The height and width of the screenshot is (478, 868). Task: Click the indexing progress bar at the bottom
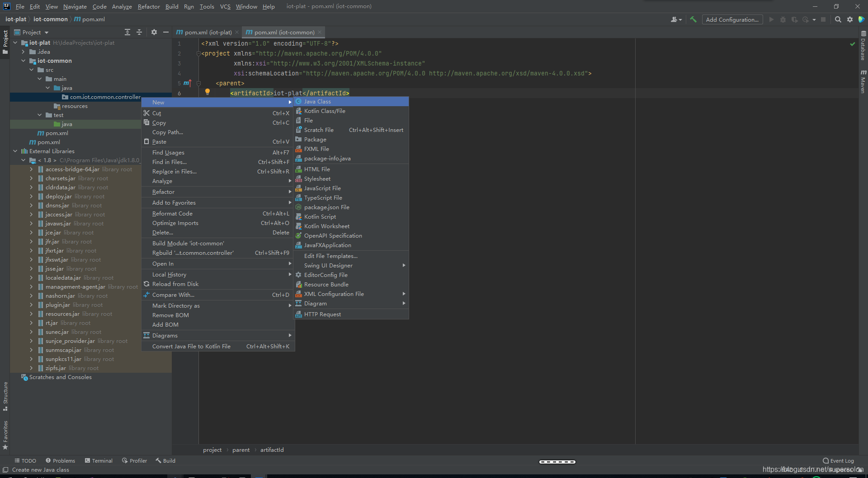pyautogui.click(x=557, y=462)
